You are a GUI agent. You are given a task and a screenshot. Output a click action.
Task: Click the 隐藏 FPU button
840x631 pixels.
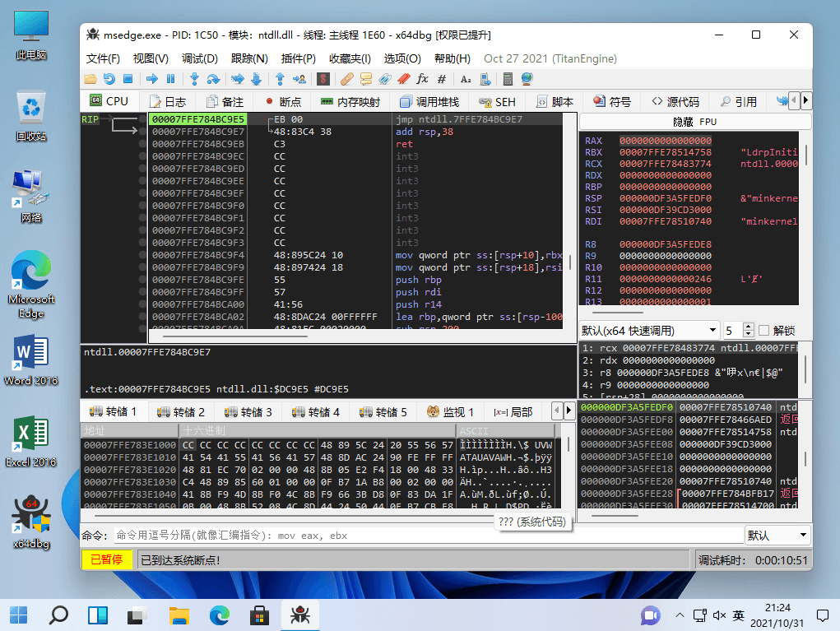[695, 122]
